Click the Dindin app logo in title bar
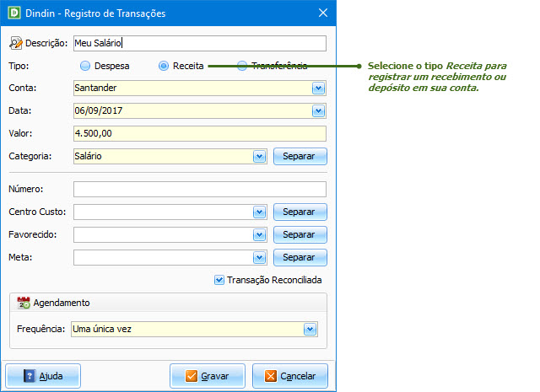Image resolution: width=540 pixels, height=392 pixels. [14, 13]
